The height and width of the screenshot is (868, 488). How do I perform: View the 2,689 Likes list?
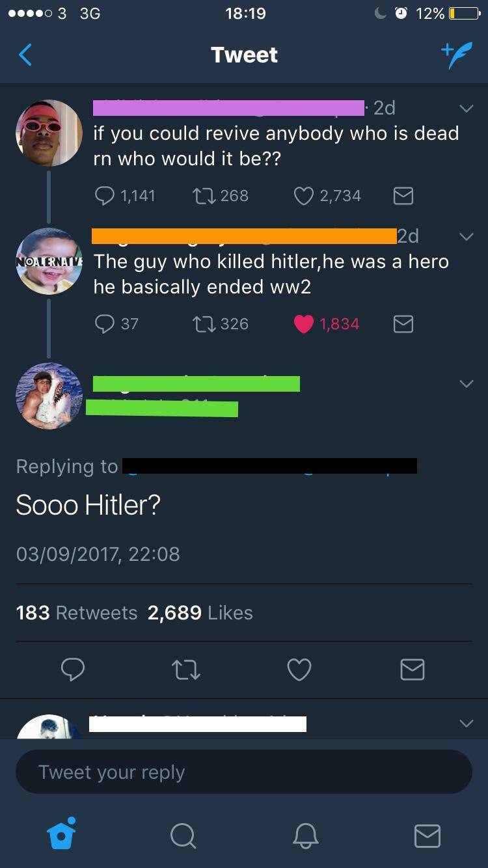click(x=200, y=612)
